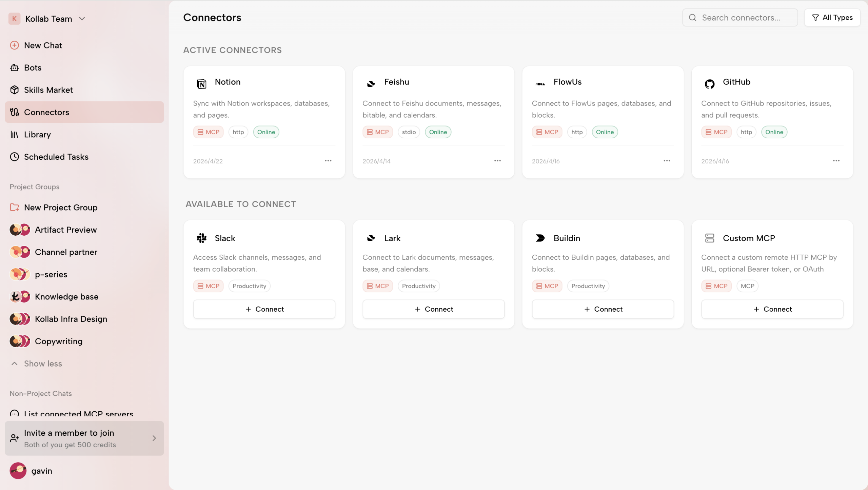Click the search magnifier icon
Image resolution: width=868 pixels, height=490 pixels.
coord(693,18)
